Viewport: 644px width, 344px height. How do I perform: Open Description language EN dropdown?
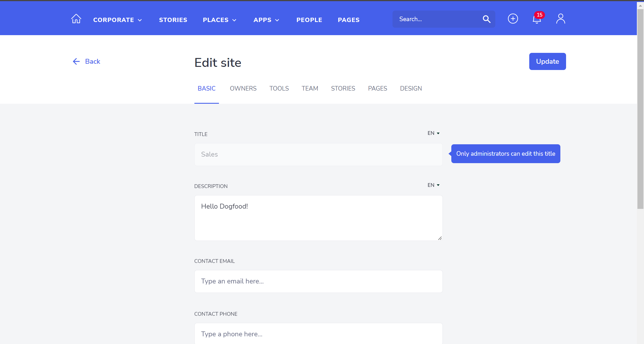coord(433,185)
